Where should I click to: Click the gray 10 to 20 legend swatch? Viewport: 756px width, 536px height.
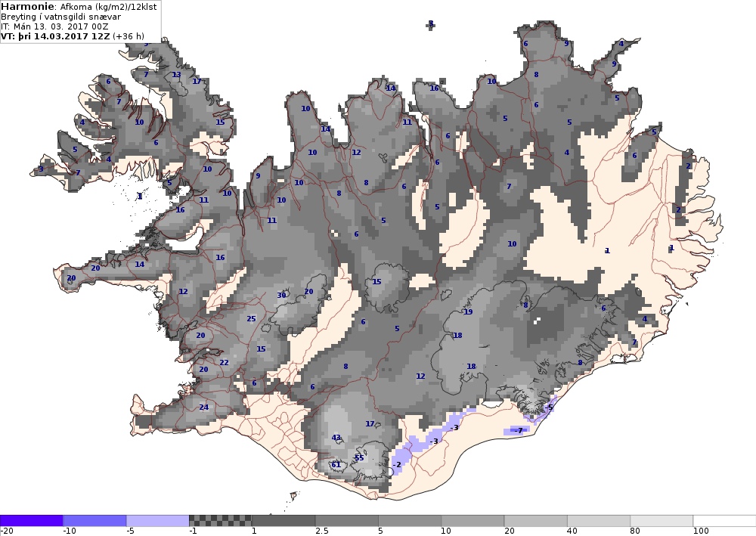[472, 521]
